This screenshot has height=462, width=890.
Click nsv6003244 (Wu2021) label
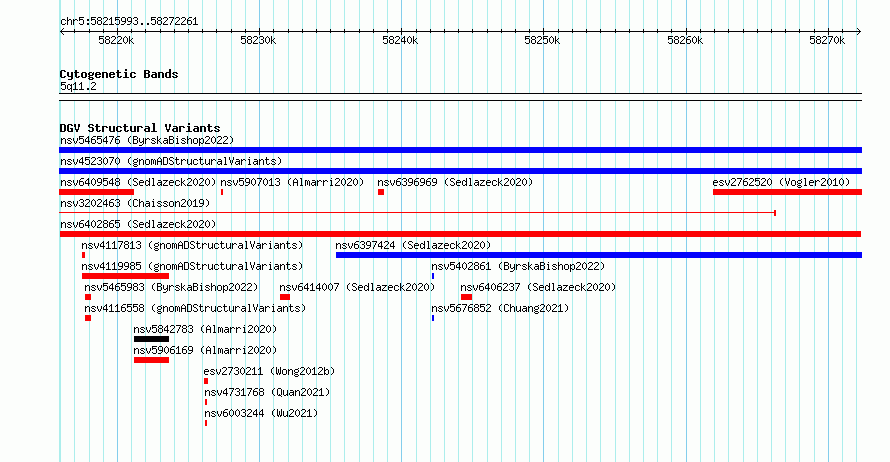[x=261, y=413]
